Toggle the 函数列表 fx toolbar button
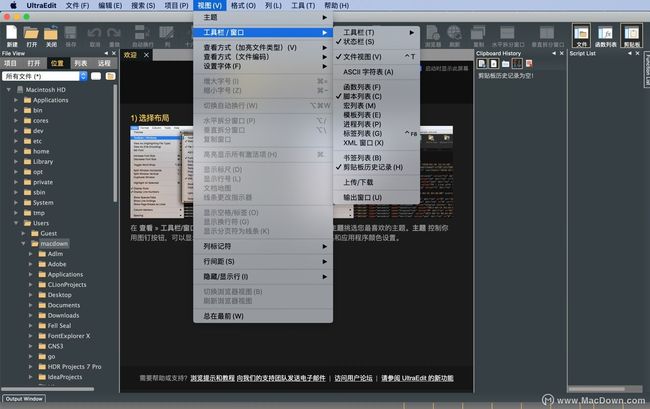 (605, 36)
